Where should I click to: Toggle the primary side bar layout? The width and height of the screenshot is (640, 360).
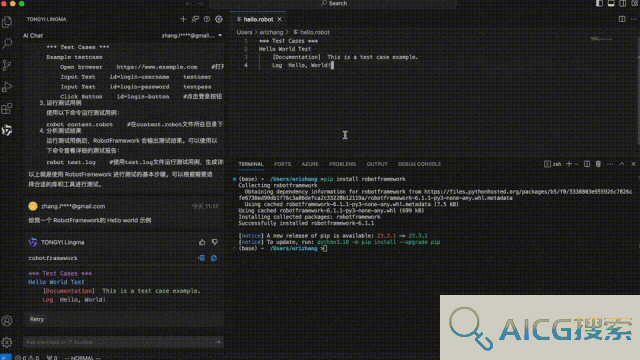(x=599, y=4)
